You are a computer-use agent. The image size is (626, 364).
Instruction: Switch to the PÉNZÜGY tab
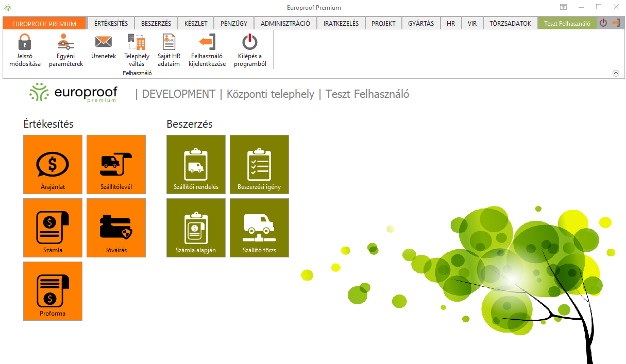click(234, 23)
